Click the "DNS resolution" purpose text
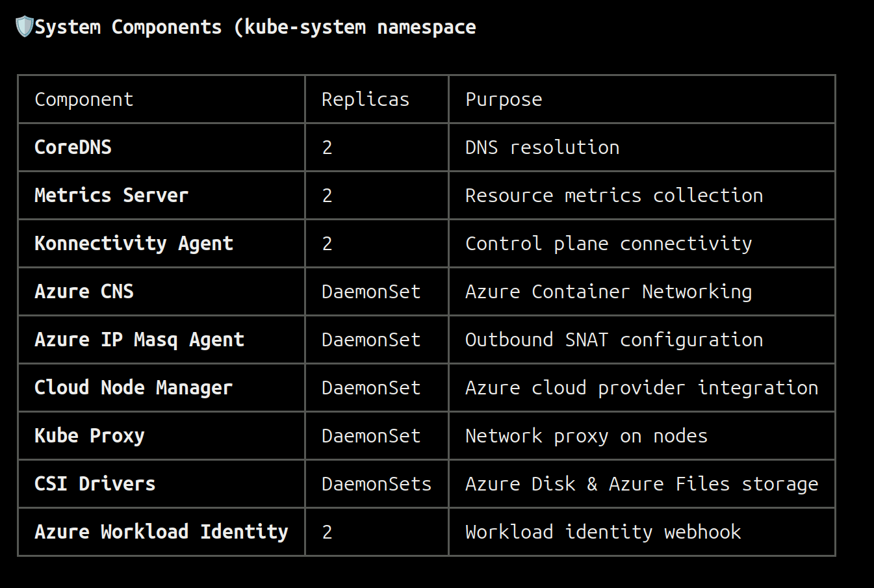 tap(542, 147)
